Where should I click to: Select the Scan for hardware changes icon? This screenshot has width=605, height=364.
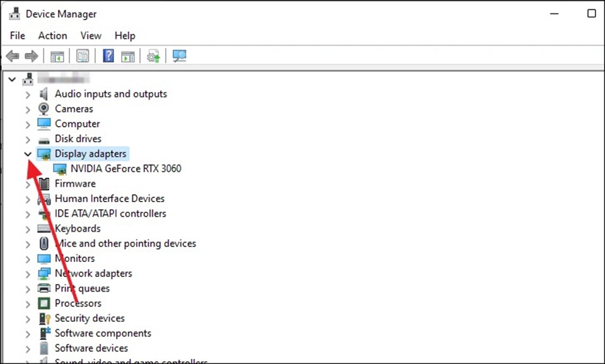[179, 56]
